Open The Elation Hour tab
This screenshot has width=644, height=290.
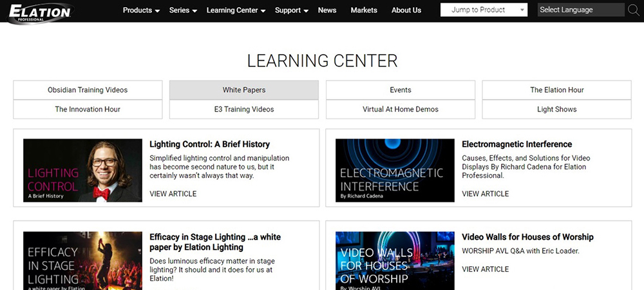[x=557, y=90]
